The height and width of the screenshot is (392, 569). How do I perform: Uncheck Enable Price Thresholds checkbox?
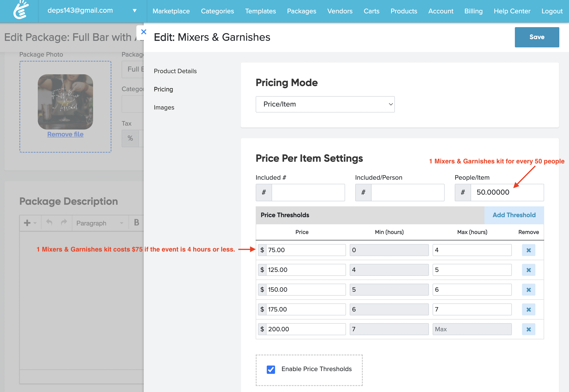271,369
